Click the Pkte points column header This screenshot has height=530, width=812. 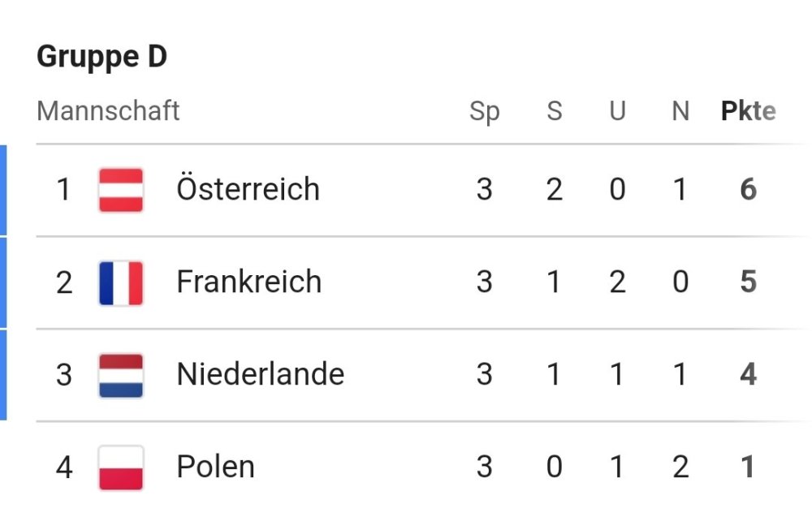point(748,111)
